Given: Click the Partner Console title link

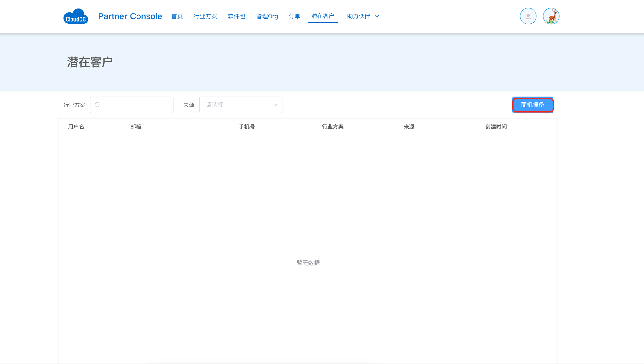Looking at the screenshot, I should point(130,16).
